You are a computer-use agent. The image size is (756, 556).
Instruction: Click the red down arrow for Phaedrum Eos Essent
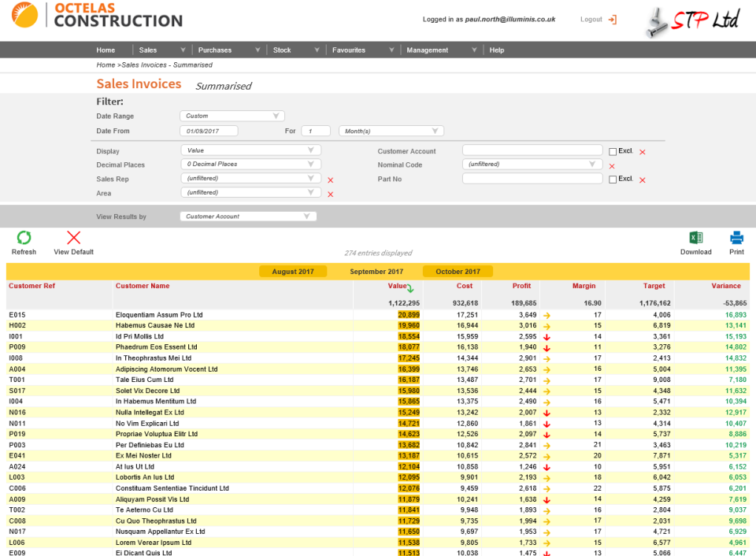tap(547, 347)
